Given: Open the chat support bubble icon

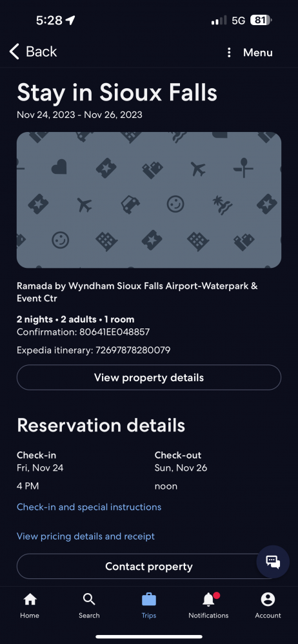Looking at the screenshot, I should [x=273, y=562].
